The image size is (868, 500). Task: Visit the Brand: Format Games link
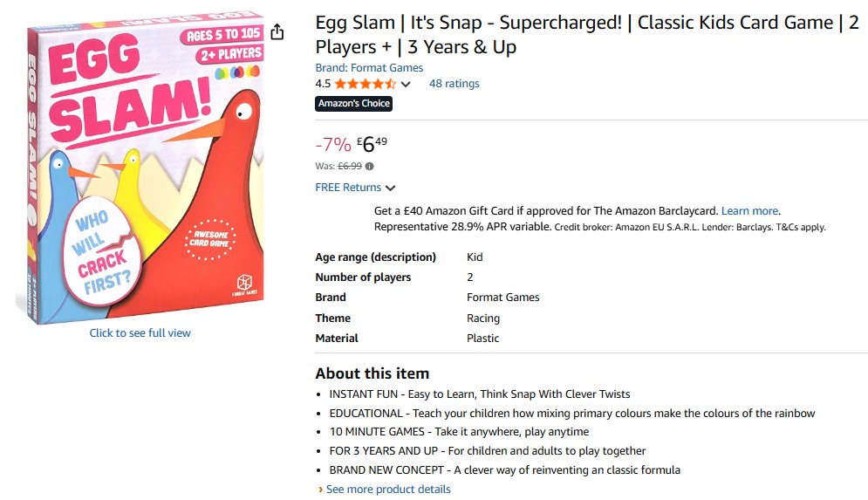click(369, 67)
